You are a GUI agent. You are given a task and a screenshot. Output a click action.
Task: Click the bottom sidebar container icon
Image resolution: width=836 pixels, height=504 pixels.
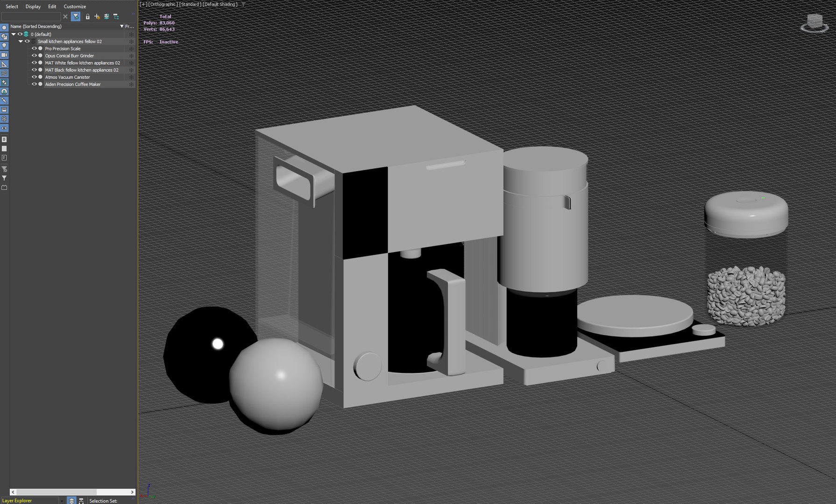coord(4,188)
